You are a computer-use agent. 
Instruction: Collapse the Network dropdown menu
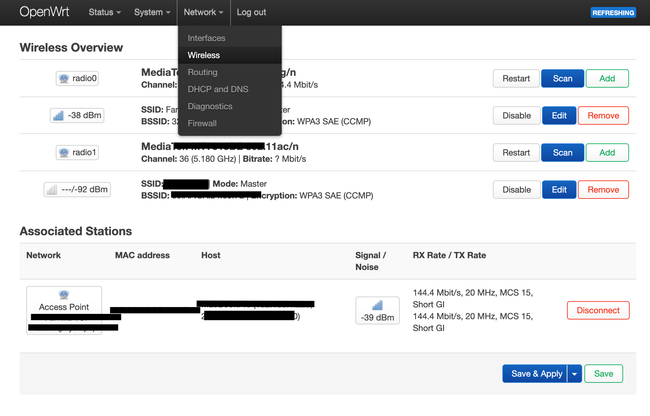tap(203, 12)
